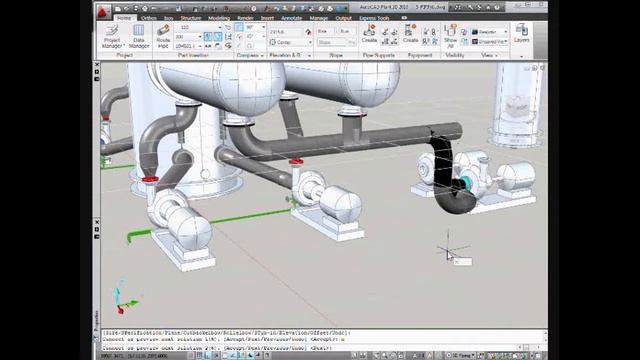This screenshot has height=360, width=640.
Task: Toggle the first highlighted part insertion button
Action: 208,37
